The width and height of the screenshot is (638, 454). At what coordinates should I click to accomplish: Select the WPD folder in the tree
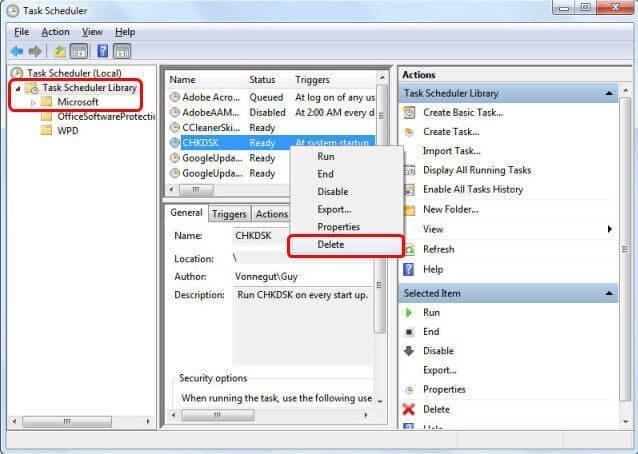pyautogui.click(x=68, y=131)
